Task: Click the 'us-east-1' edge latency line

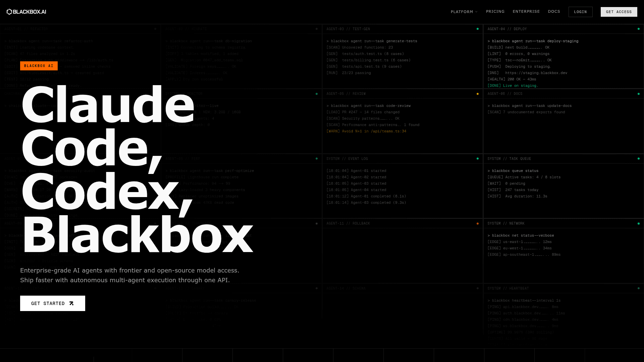Action: coord(520,242)
